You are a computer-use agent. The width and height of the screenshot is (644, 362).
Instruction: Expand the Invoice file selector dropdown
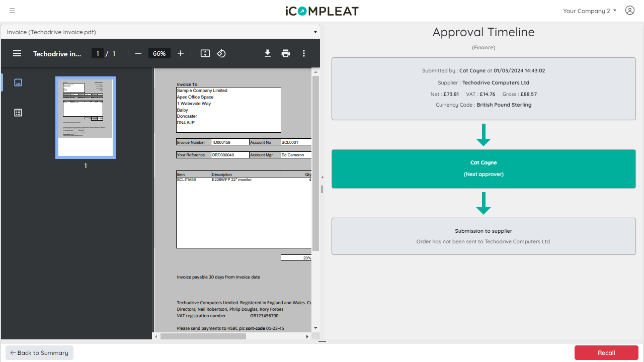160,32
